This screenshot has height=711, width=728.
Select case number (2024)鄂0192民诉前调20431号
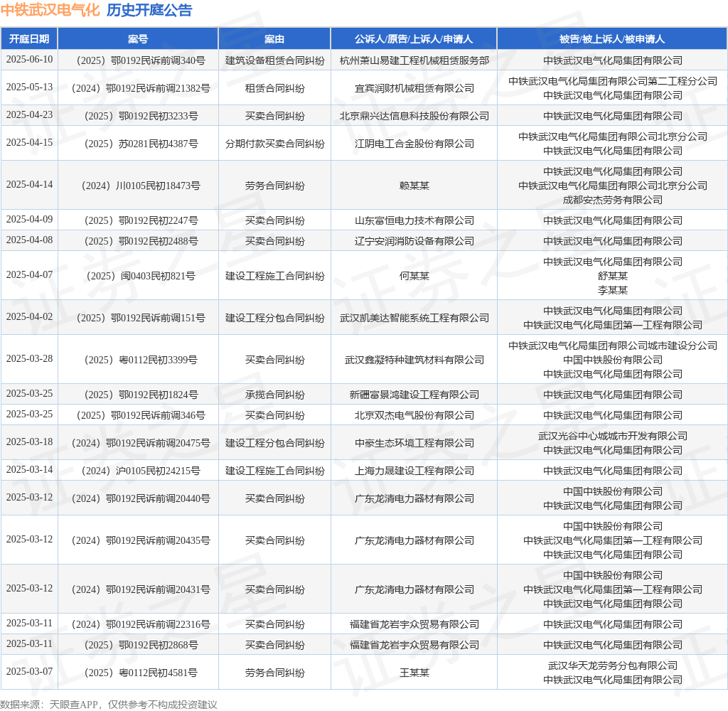click(138, 589)
